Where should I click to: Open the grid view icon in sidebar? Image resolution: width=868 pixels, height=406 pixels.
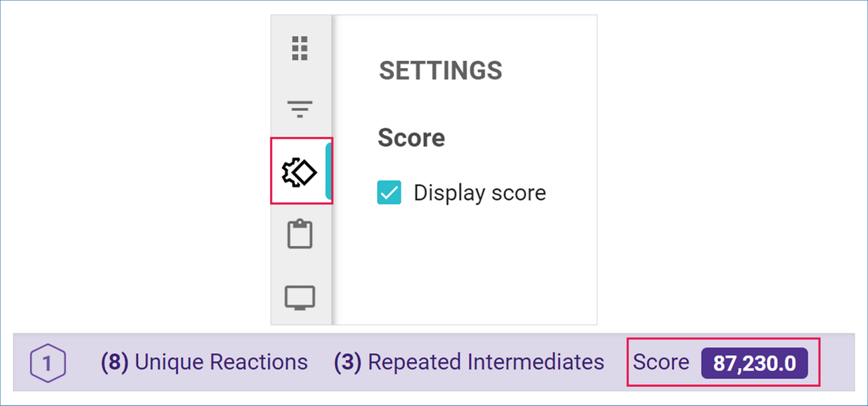click(x=300, y=48)
